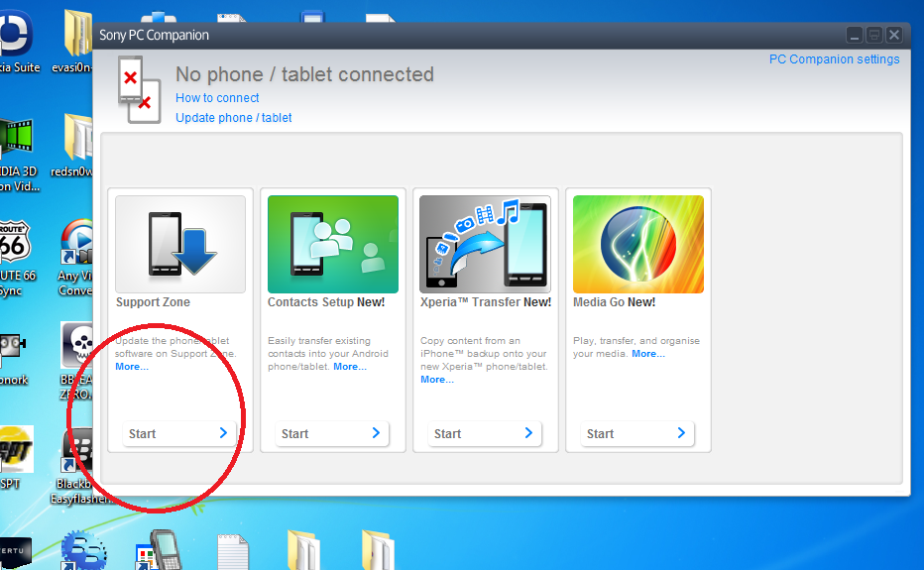Select the Vertu desktop icon

(15, 553)
